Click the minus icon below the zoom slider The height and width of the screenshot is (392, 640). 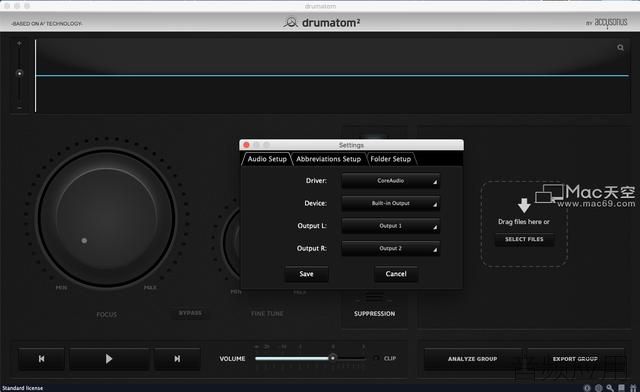point(19,108)
